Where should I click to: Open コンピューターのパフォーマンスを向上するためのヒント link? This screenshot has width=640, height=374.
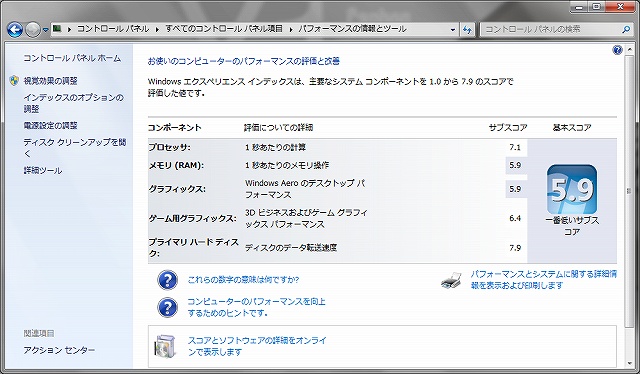pyautogui.click(x=256, y=307)
